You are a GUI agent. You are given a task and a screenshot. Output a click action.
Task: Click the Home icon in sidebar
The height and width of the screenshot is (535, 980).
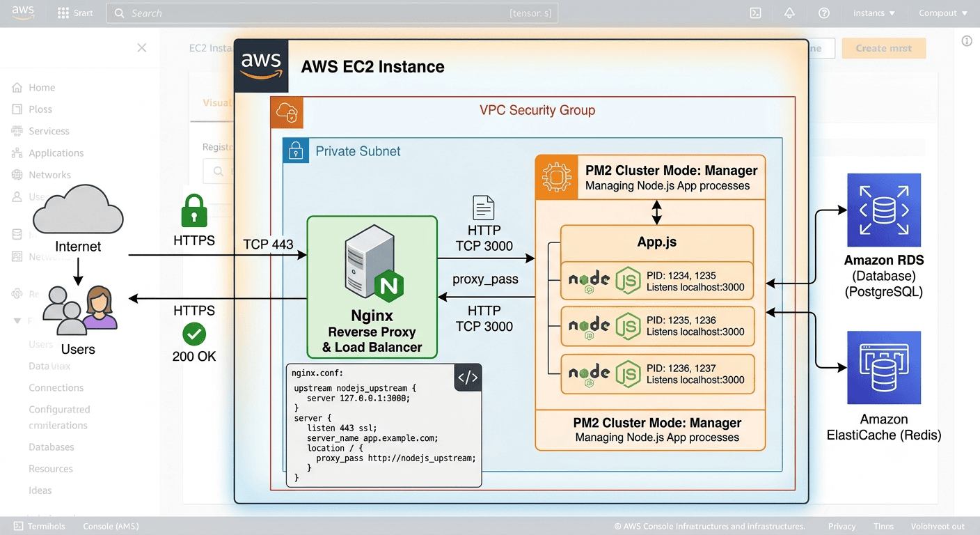tap(17, 88)
